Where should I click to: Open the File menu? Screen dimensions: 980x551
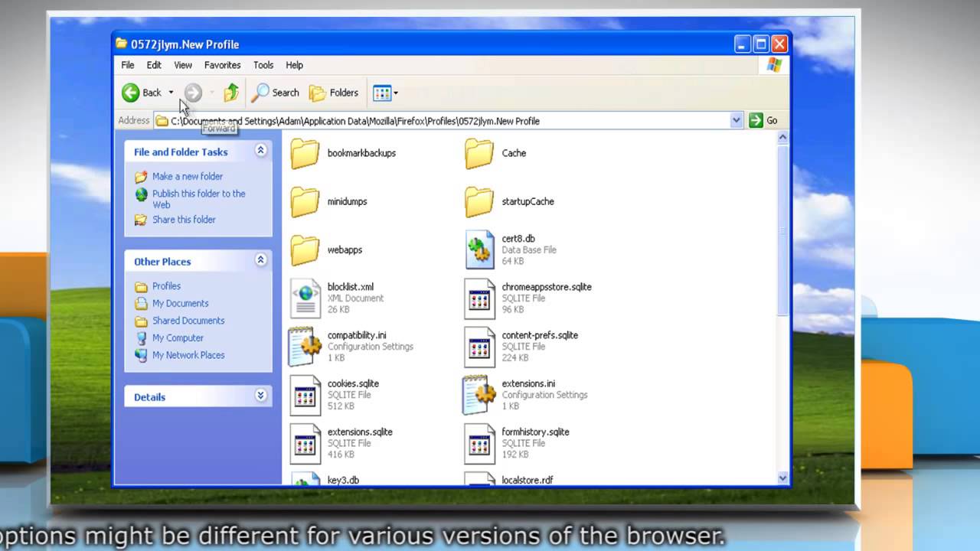coord(128,65)
